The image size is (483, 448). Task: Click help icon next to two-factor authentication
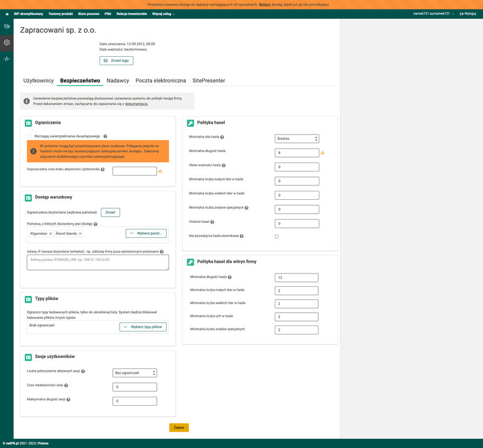[x=105, y=136]
